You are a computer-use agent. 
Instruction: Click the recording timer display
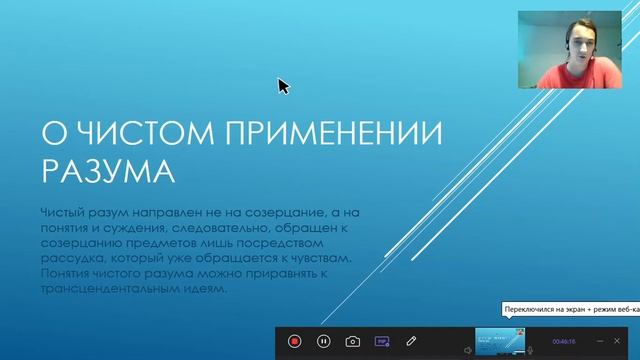tap(564, 341)
